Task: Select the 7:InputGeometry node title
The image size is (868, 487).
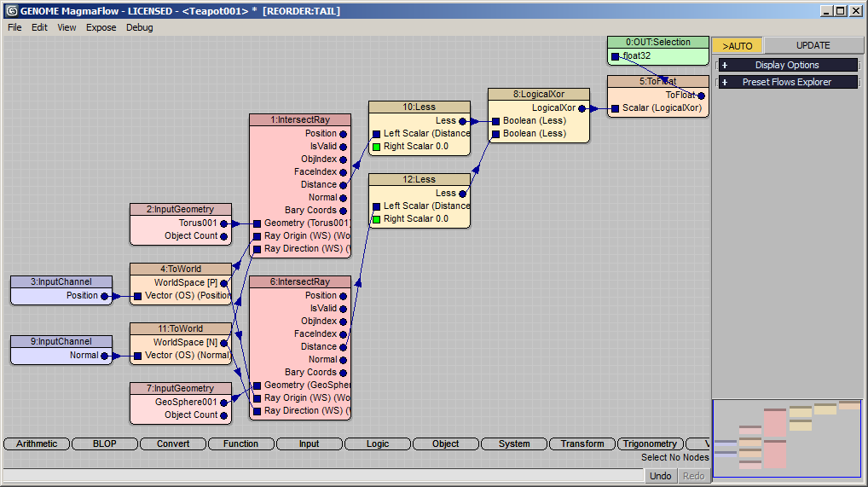Action: click(x=181, y=388)
